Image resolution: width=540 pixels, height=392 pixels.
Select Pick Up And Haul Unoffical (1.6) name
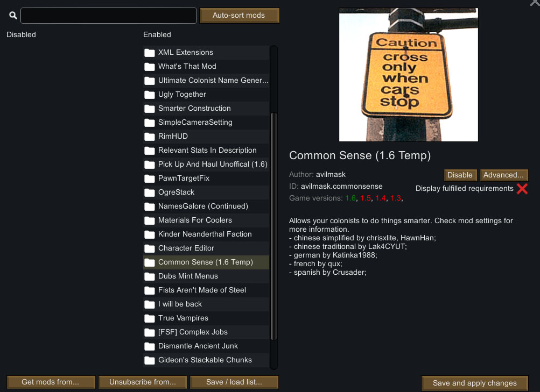[x=213, y=165]
